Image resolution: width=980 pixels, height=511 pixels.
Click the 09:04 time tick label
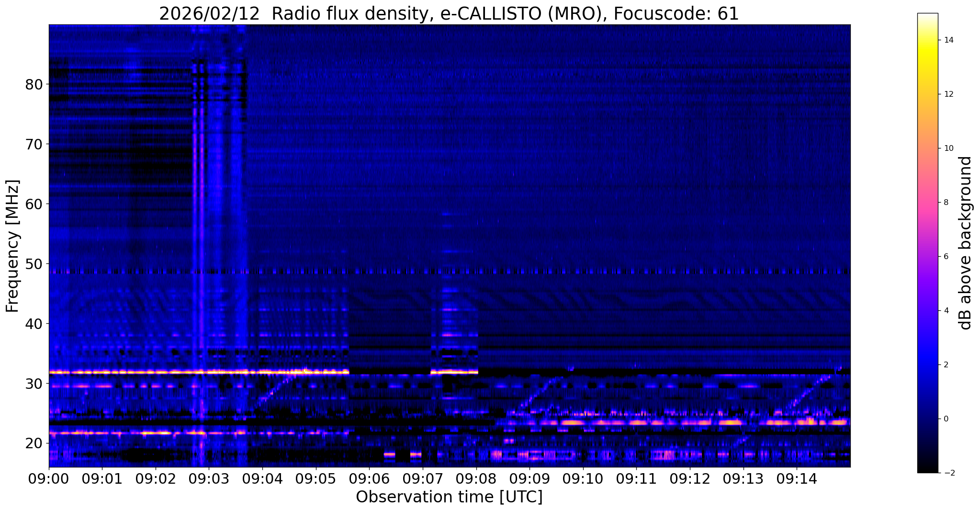262,479
